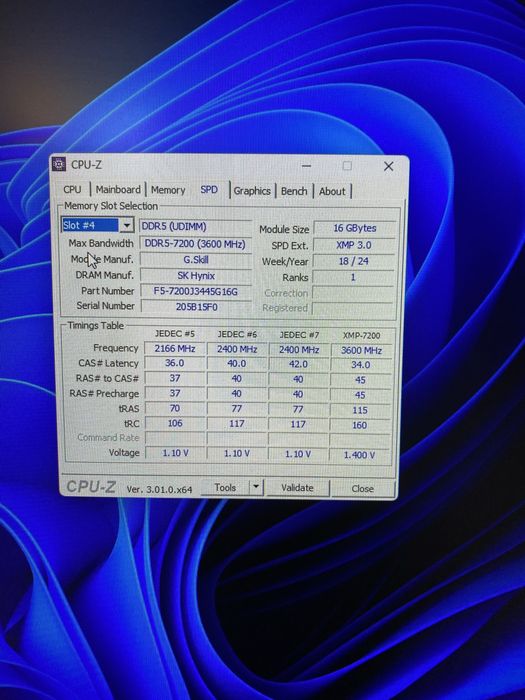
Task: Click the serial number 205B15F0
Action: (x=196, y=307)
